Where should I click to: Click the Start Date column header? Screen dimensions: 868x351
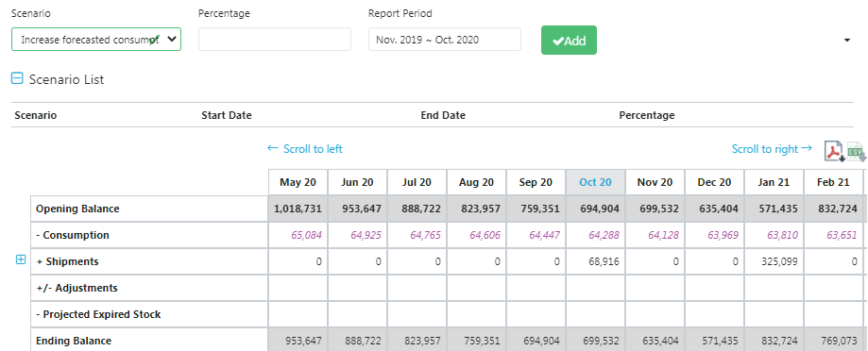[227, 115]
